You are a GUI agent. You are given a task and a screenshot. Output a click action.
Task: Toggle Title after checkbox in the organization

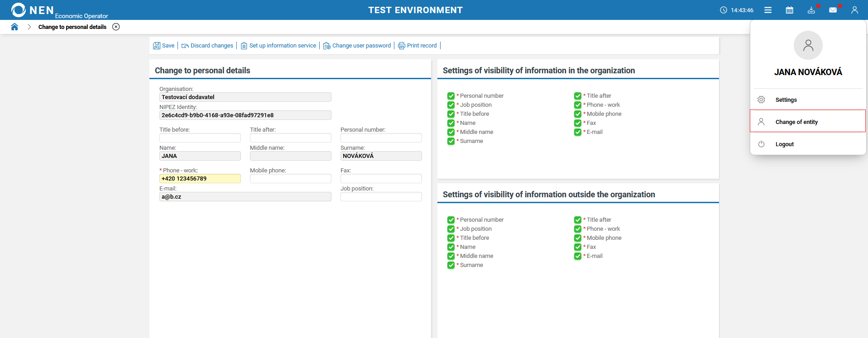point(578,96)
